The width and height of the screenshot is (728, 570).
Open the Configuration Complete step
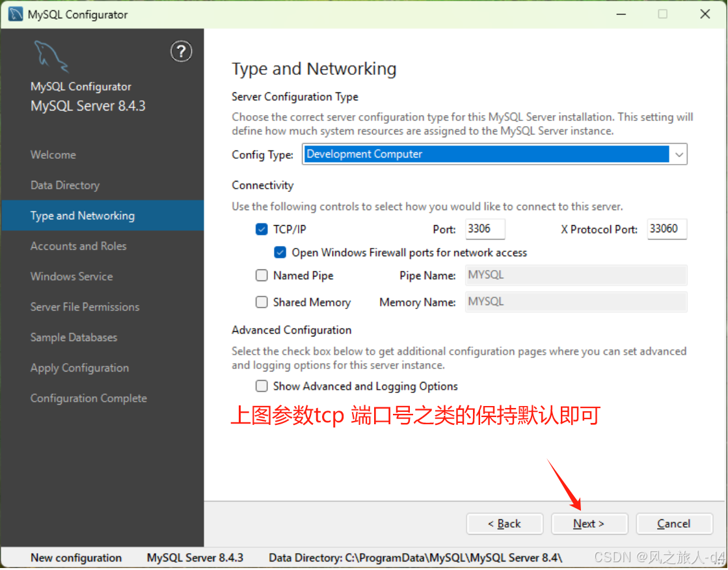click(88, 399)
